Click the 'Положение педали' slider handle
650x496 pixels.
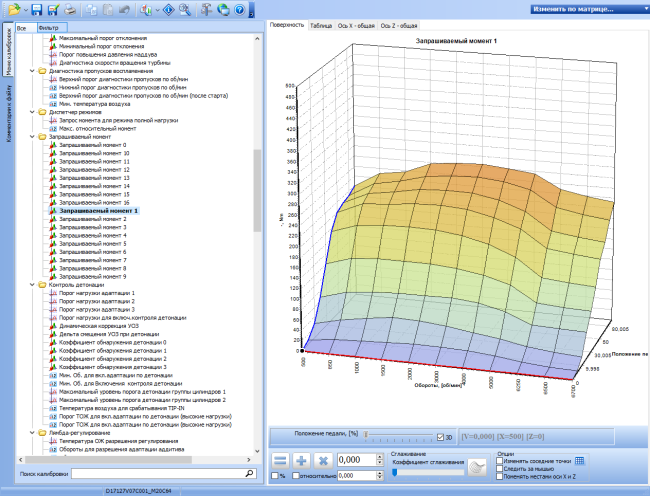point(366,435)
